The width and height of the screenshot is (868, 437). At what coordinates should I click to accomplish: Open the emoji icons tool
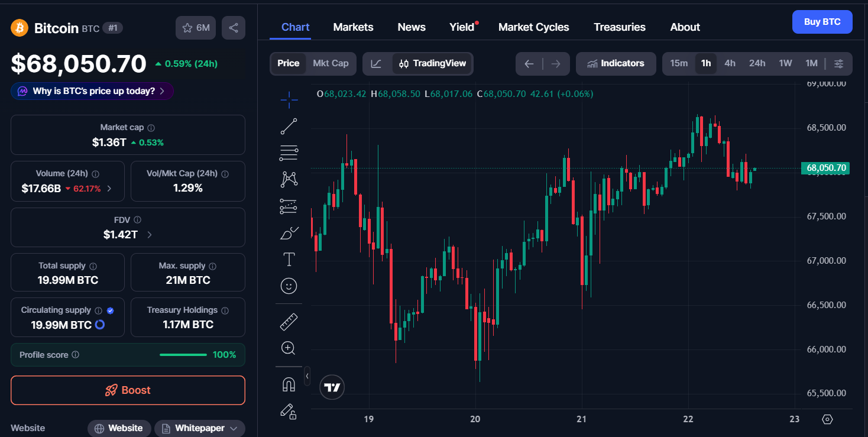[289, 286]
